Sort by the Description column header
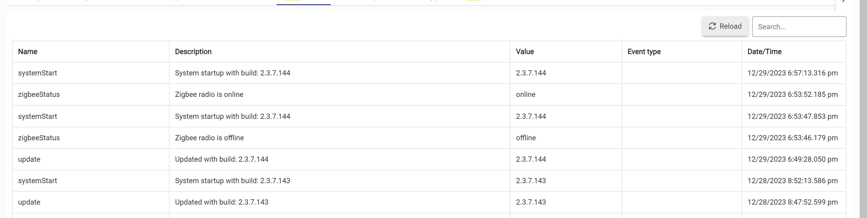The image size is (868, 218). pos(193,52)
